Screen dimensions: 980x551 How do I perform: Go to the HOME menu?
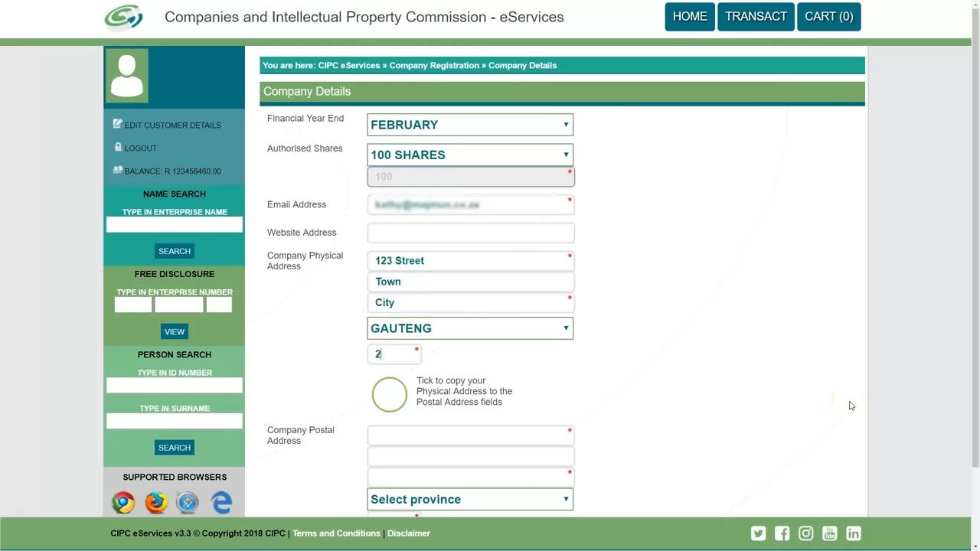(689, 17)
